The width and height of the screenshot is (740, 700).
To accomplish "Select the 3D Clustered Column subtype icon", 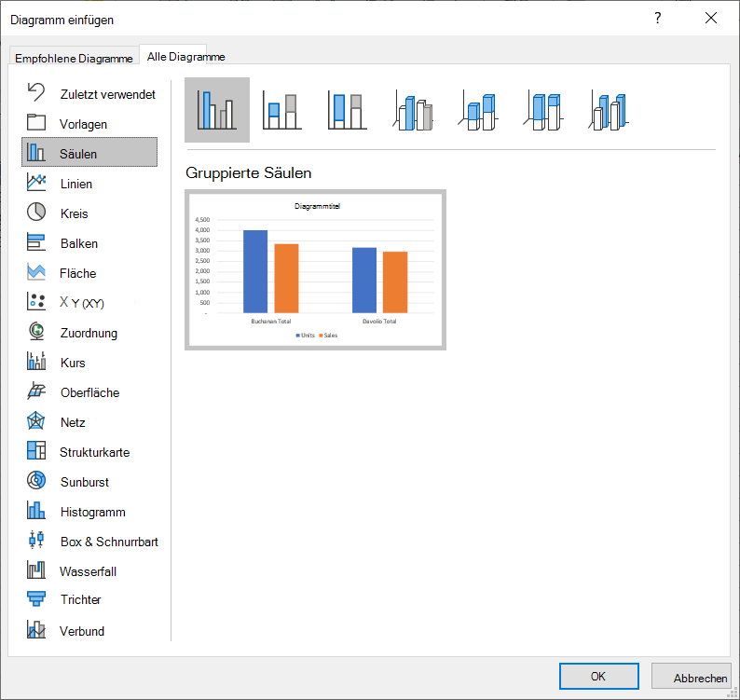I will [413, 111].
